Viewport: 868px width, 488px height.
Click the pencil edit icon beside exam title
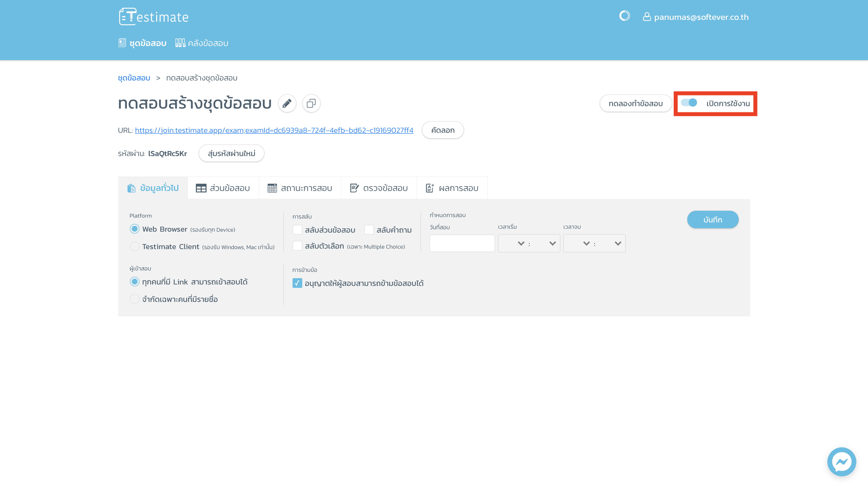pos(287,103)
